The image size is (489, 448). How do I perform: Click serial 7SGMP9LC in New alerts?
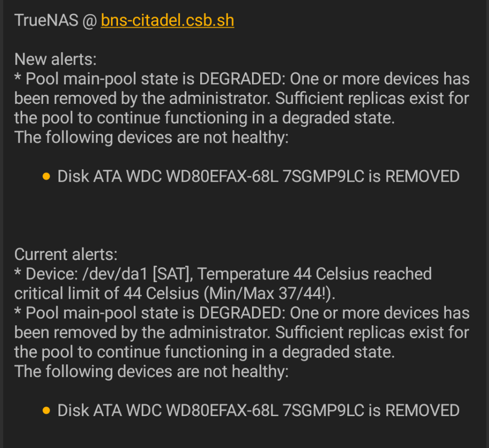click(x=324, y=176)
